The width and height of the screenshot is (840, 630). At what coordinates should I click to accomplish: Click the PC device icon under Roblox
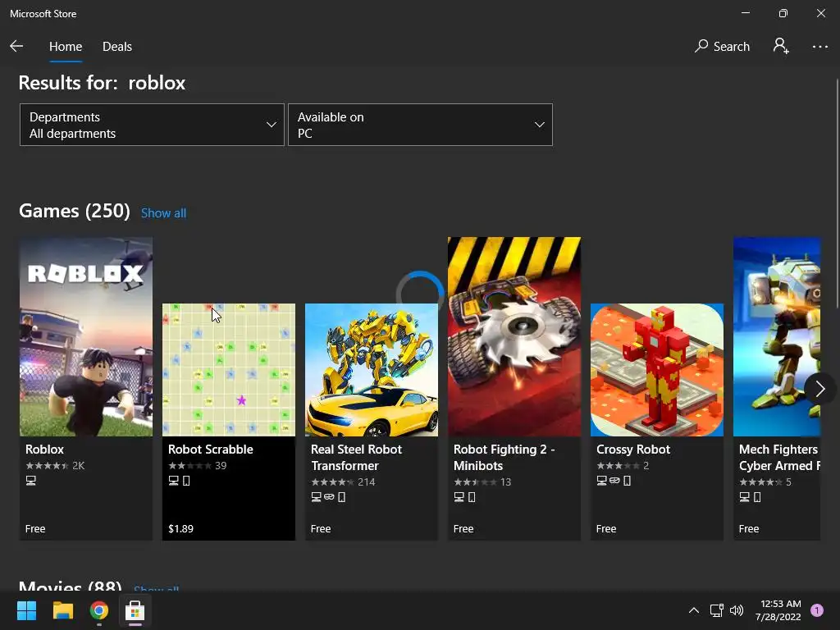pyautogui.click(x=31, y=481)
